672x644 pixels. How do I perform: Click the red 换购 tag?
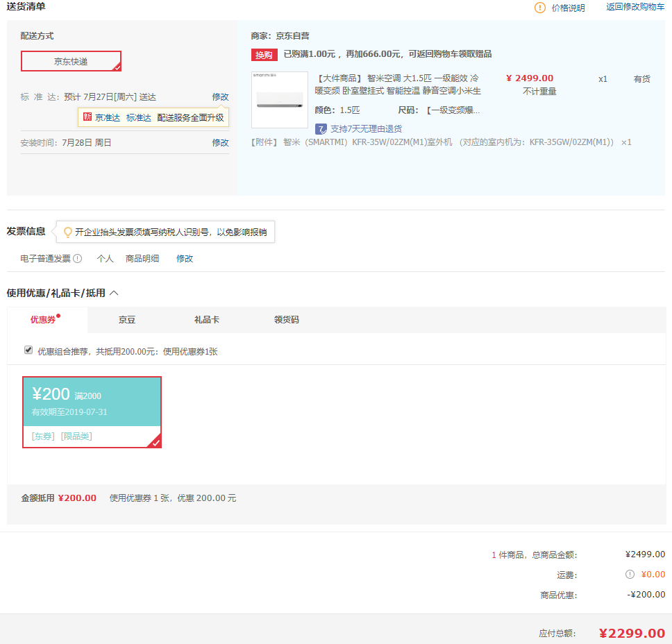point(264,55)
